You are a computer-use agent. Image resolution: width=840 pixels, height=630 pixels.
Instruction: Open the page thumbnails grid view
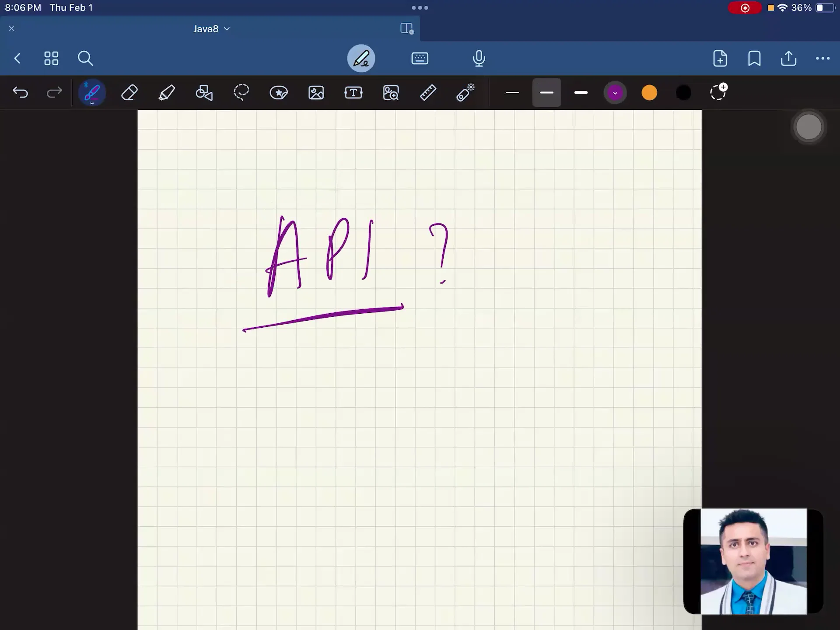point(51,58)
